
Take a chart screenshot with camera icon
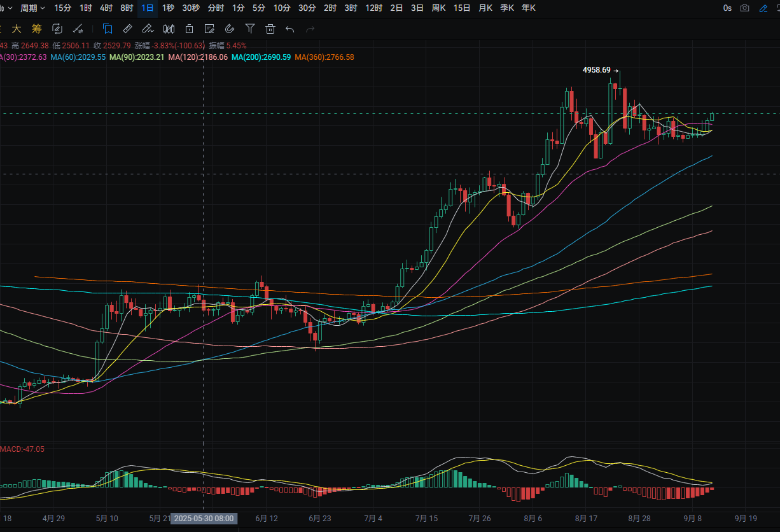pyautogui.click(x=745, y=8)
